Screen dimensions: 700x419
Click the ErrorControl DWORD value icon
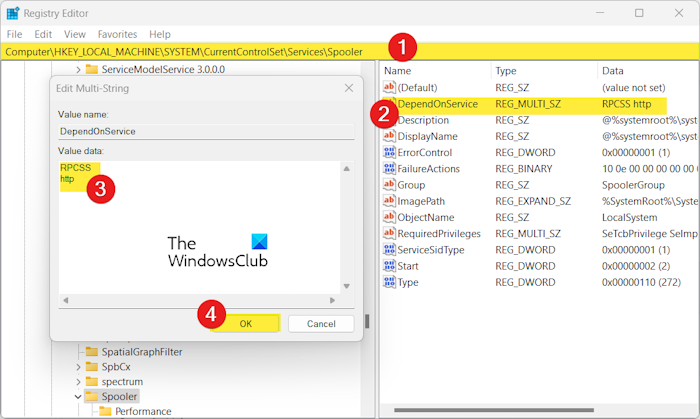click(389, 152)
